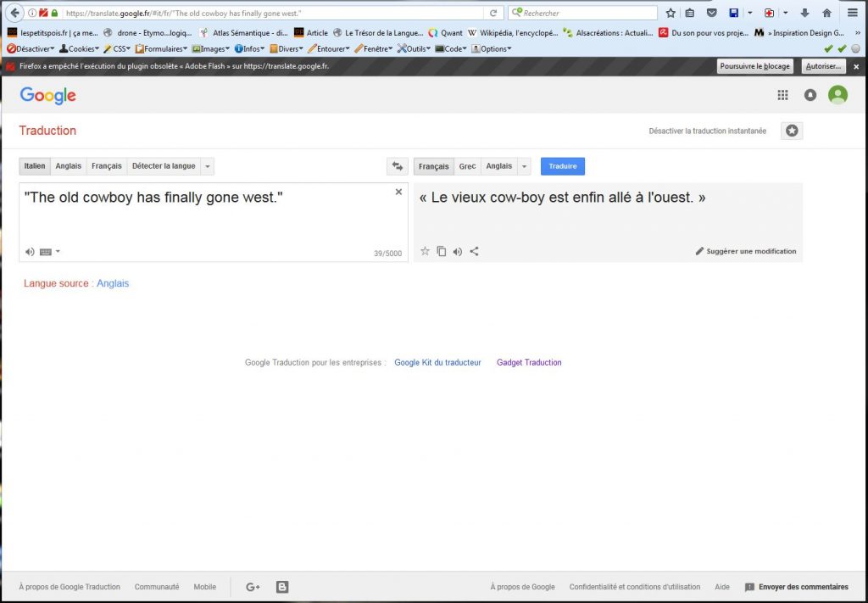Open the virtual keyboard input options
The height and width of the screenshot is (603, 868).
(48, 252)
